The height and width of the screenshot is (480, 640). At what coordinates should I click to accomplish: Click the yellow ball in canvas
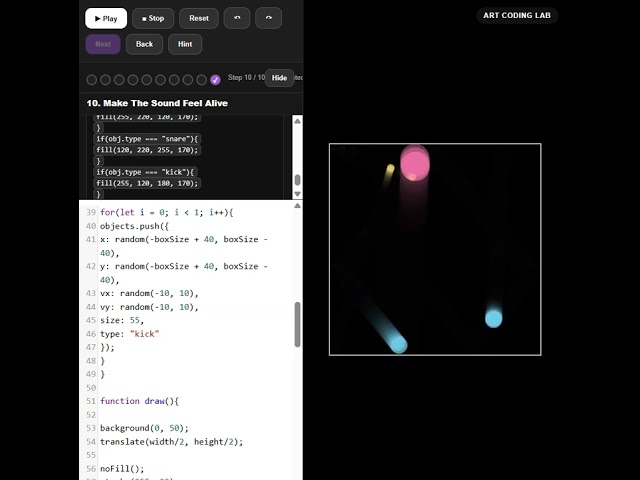(390, 169)
